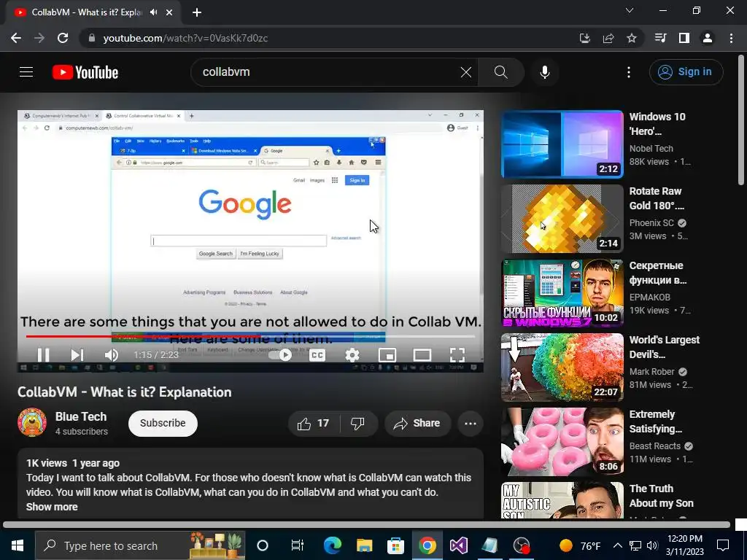
Task: Open Blue Tech channel avatar
Action: tap(32, 422)
